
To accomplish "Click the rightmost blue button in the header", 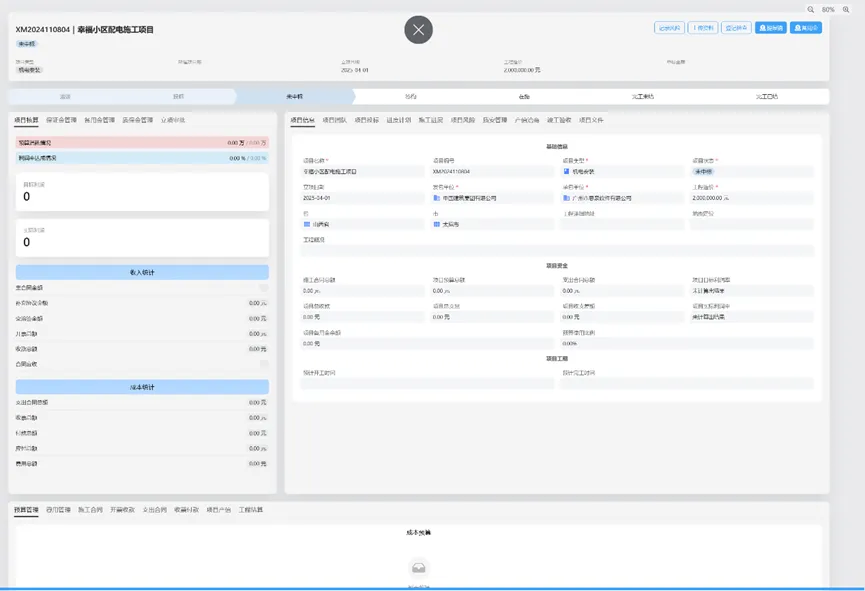I will coord(805,28).
